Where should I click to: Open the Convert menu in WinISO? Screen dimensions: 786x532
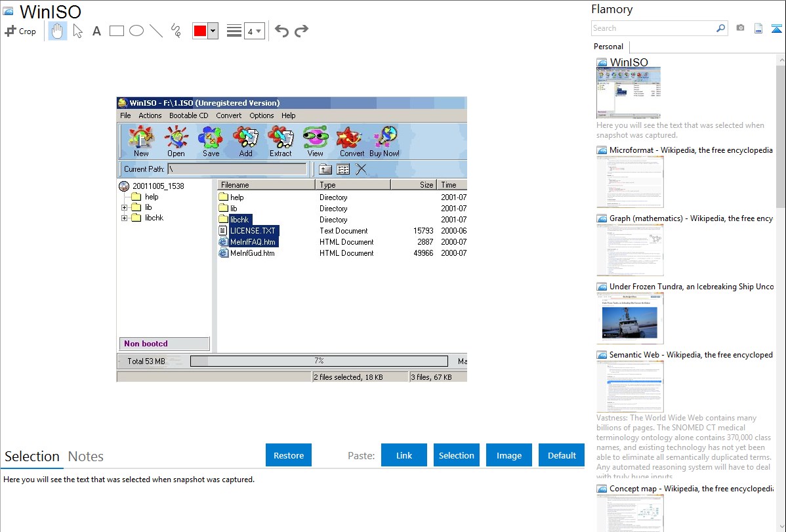pyautogui.click(x=228, y=115)
